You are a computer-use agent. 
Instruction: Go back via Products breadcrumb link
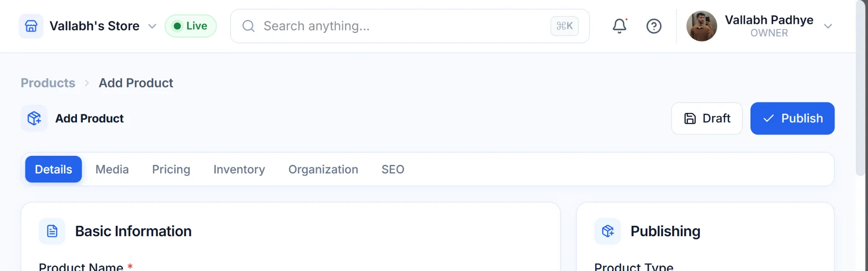point(48,83)
